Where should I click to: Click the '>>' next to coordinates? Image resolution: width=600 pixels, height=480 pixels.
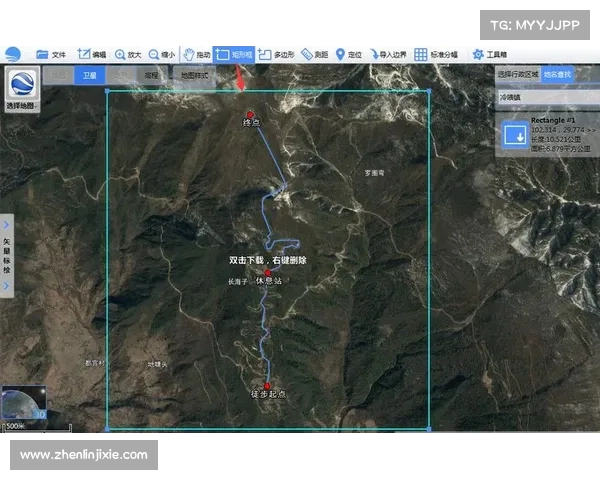(591, 130)
